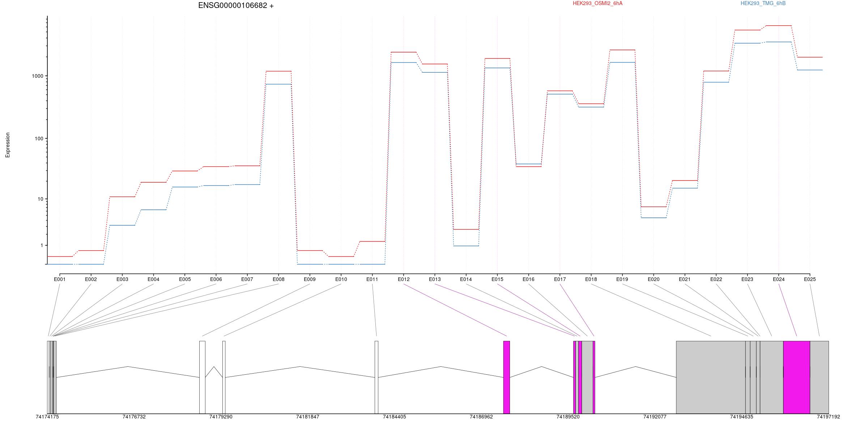Click exon label E021
868x434 pixels.
click(x=685, y=279)
